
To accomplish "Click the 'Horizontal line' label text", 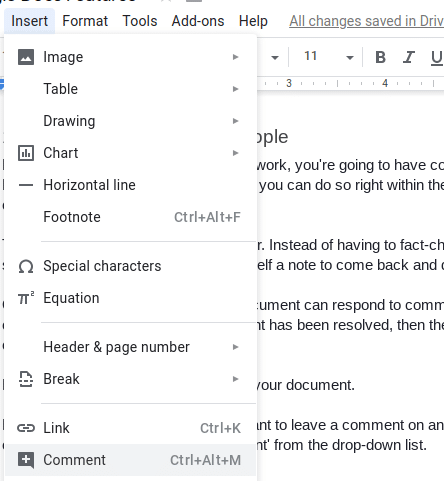I will (89, 185).
